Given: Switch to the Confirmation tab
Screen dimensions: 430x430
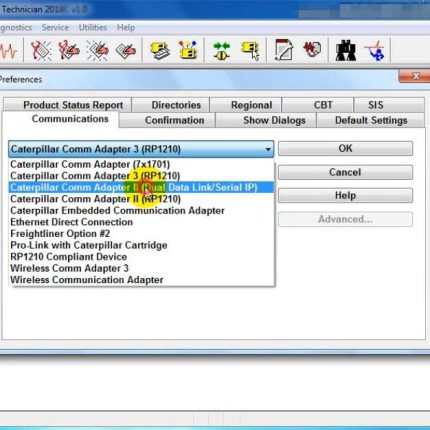Looking at the screenshot, I should click(167, 120).
